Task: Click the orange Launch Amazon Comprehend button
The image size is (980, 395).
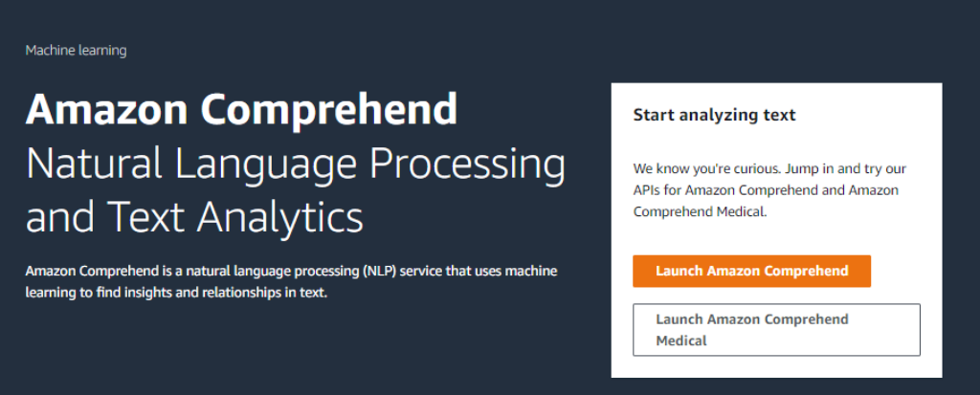Action: coord(751,271)
